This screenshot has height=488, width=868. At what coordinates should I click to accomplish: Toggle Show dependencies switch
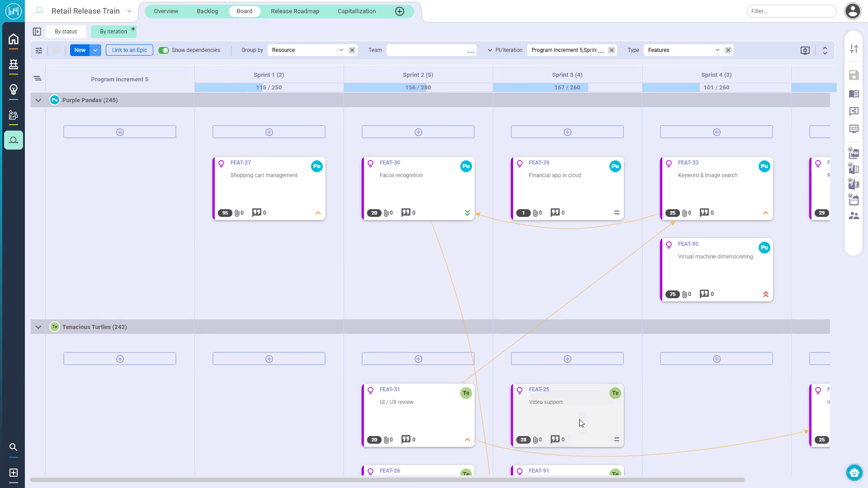coord(164,51)
